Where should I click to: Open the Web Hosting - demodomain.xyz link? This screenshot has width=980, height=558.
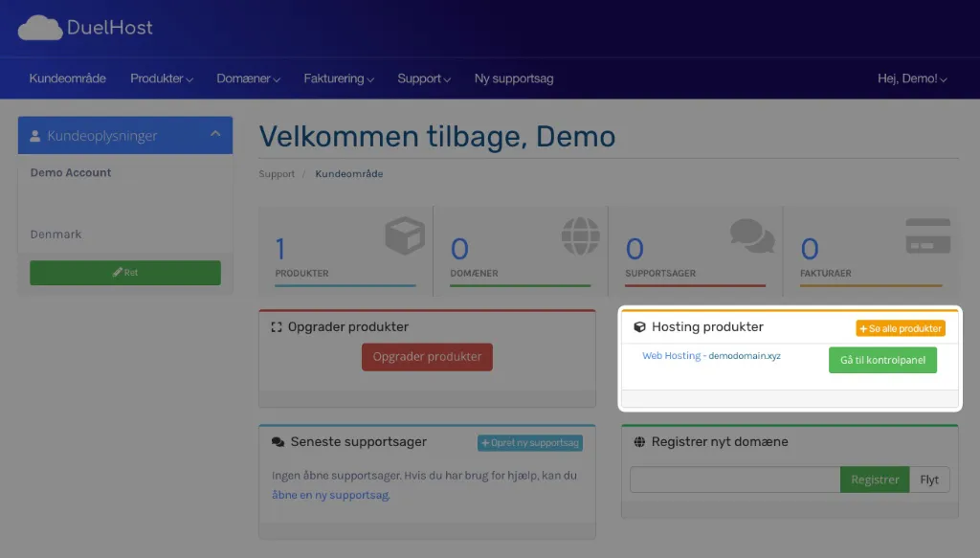click(711, 356)
